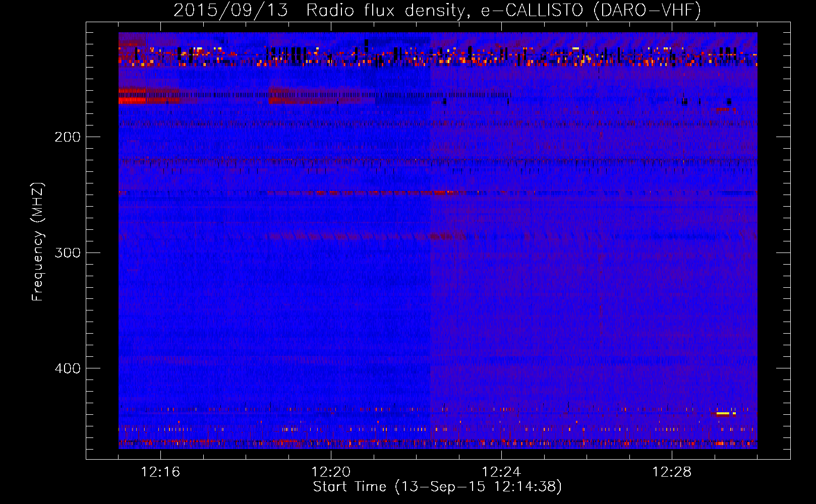
Task: Select the 'Frequency (MHZ)' axis label
Action: tap(38, 241)
